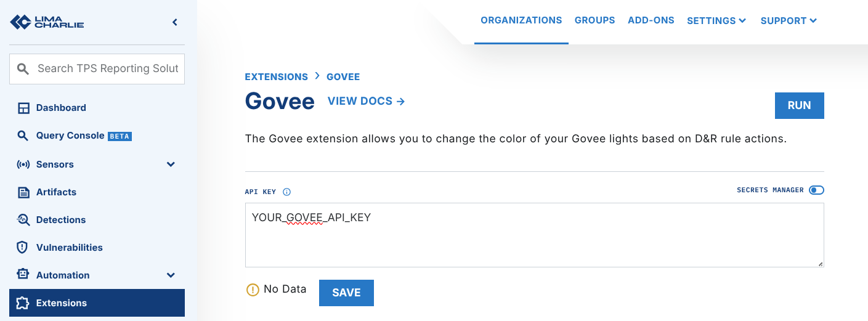Click the API Key info icon
Screen dimensions: 868x321
286,192
